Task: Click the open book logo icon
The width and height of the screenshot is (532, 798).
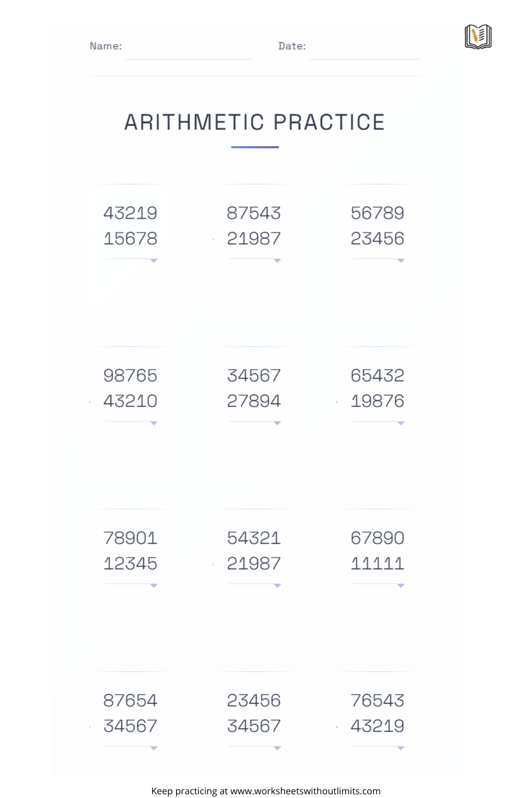Action: [478, 37]
